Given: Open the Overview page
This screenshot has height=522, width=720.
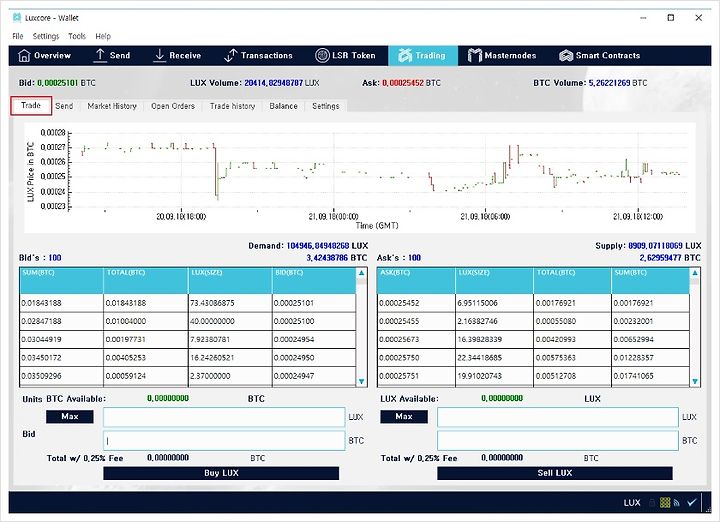Looking at the screenshot, I should [x=44, y=56].
